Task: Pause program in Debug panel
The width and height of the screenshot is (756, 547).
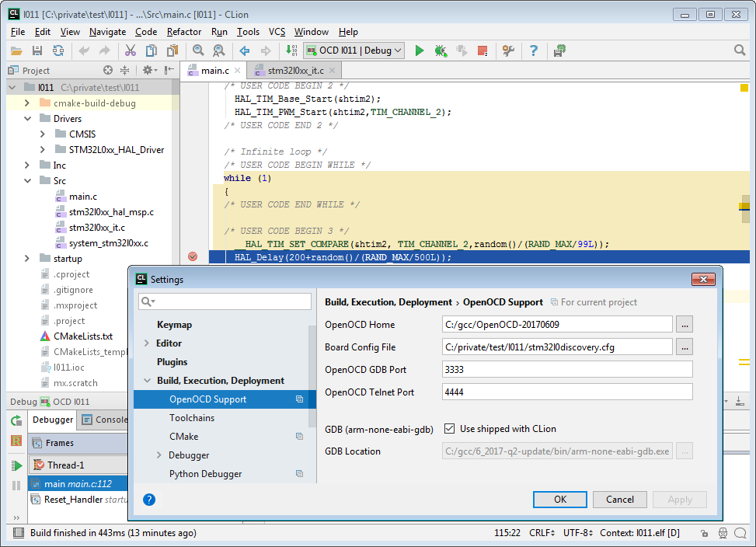Action: click(16, 486)
